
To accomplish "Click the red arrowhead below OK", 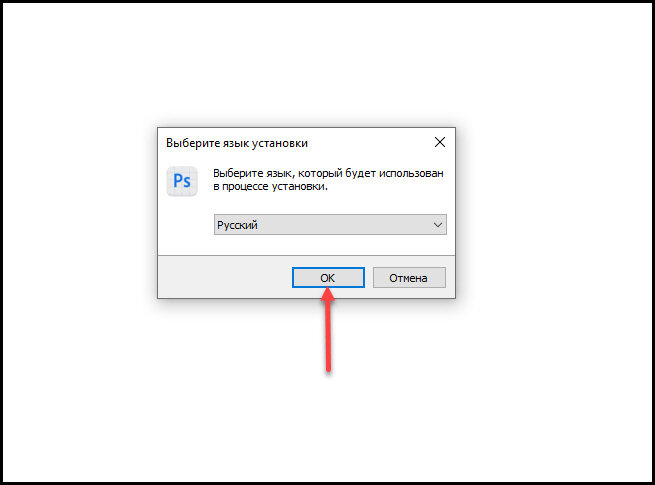I will click(x=328, y=293).
